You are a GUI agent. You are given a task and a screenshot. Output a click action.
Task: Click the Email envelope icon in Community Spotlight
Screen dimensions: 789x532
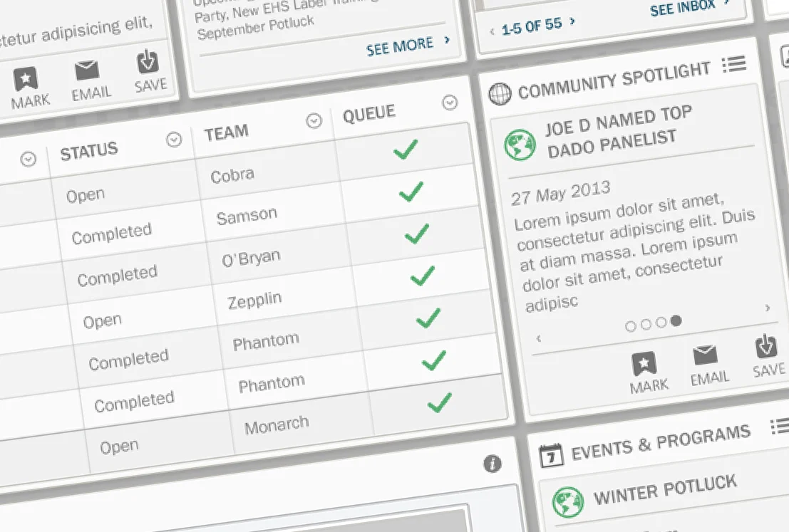705,355
